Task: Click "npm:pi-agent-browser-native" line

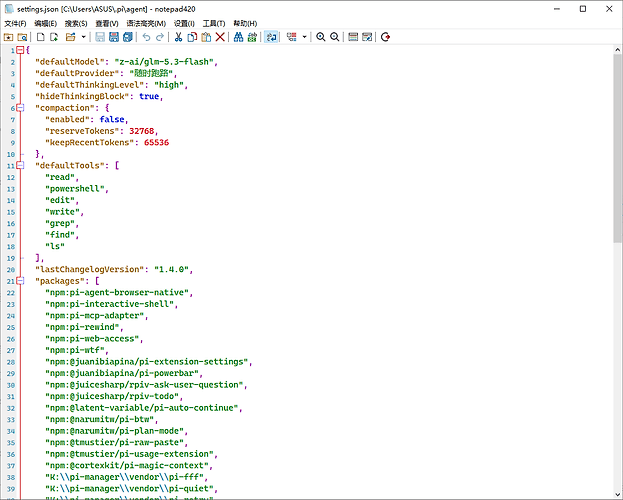Action: tap(117, 293)
